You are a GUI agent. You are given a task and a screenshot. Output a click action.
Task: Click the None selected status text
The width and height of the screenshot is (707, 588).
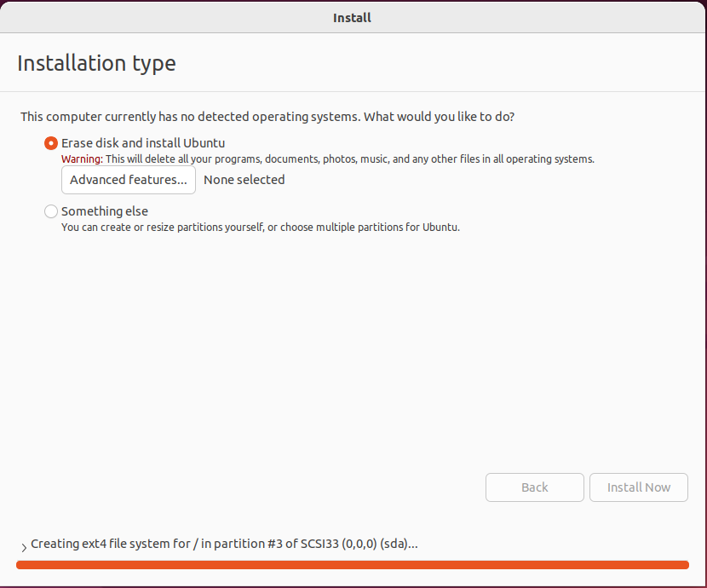[x=244, y=180]
